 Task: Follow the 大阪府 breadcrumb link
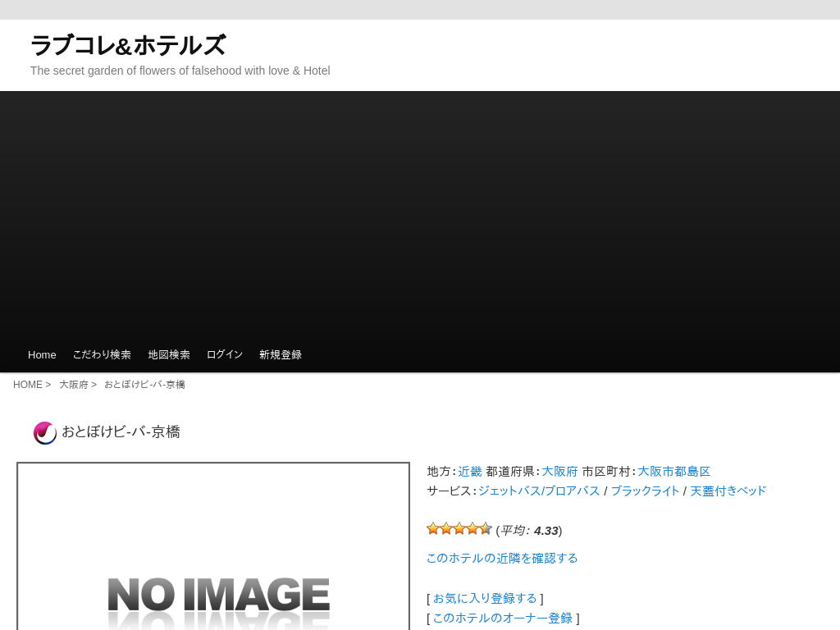point(73,385)
